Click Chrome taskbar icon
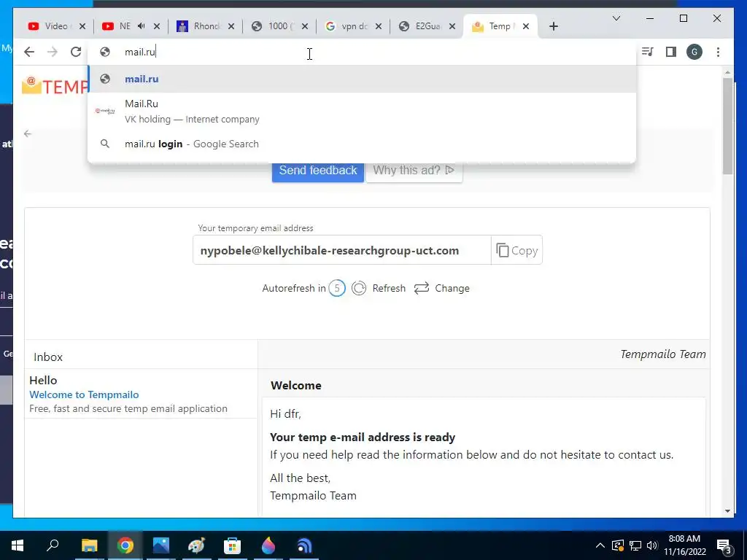This screenshot has height=560, width=747. [x=125, y=545]
